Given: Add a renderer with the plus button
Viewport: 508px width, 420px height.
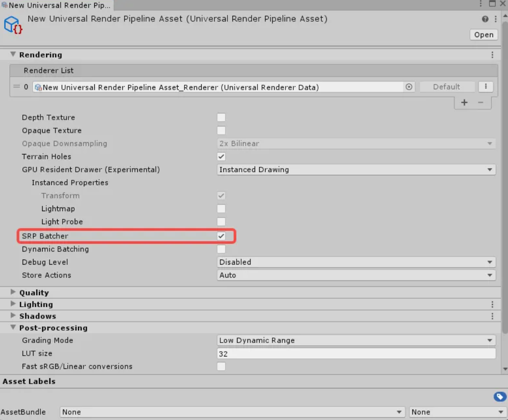Looking at the screenshot, I should pos(464,103).
